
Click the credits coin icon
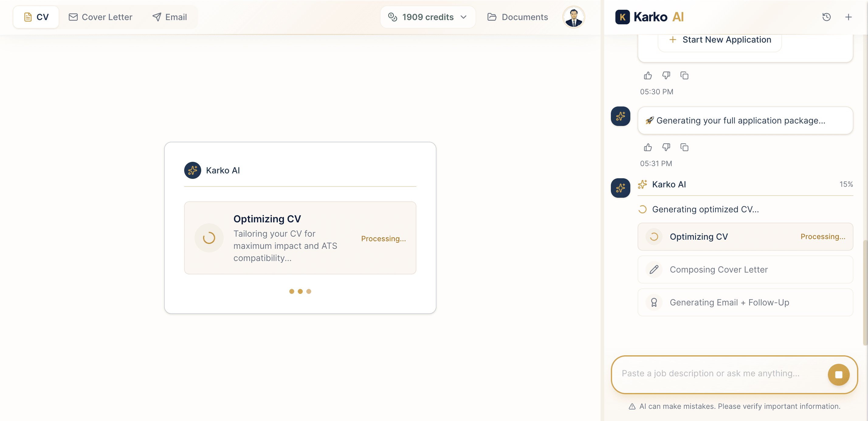(392, 17)
